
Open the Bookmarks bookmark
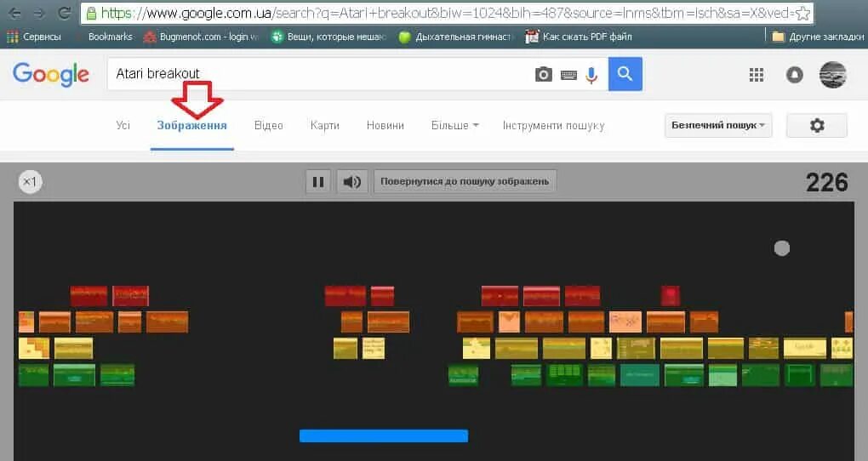pos(110,37)
